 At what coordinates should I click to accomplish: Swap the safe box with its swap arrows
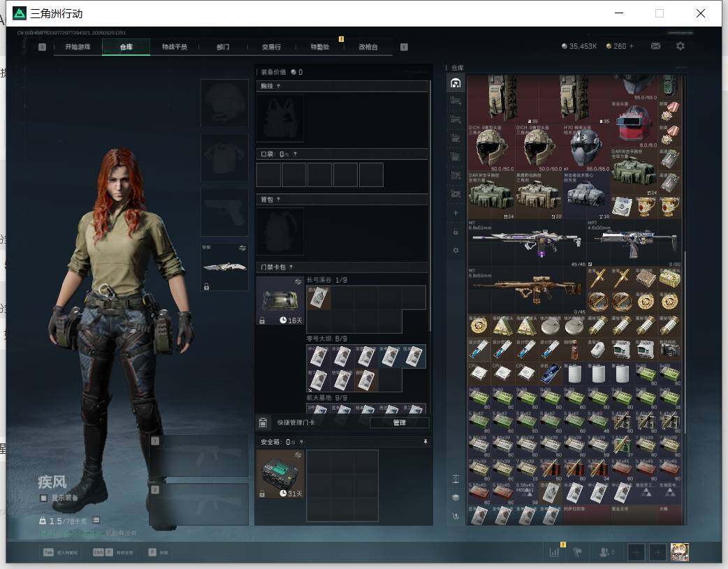[x=298, y=455]
